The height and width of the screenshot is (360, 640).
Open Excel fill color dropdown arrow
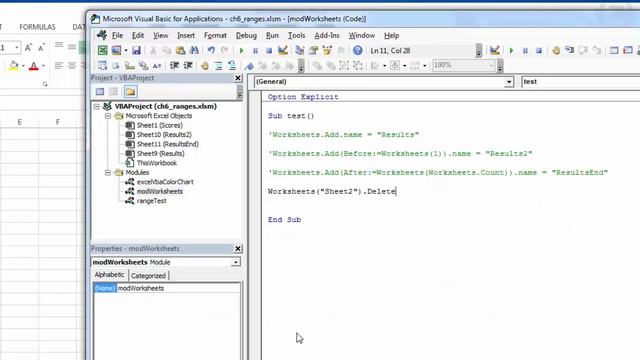[23, 66]
